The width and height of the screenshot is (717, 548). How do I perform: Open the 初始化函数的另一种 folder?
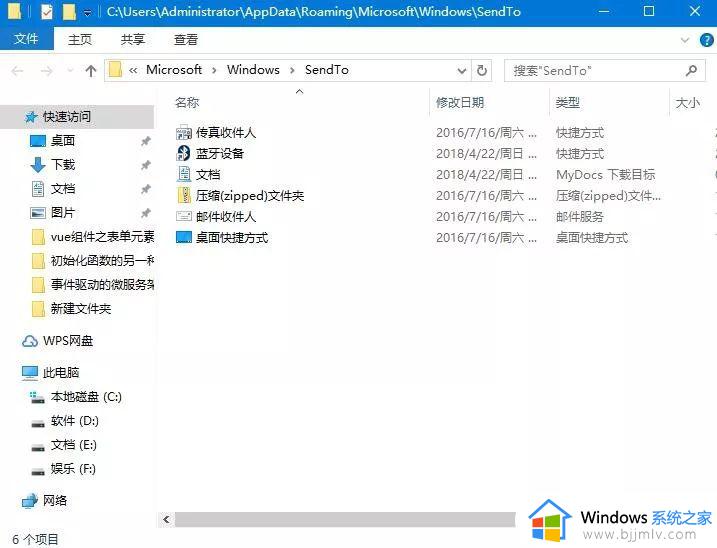point(102,261)
